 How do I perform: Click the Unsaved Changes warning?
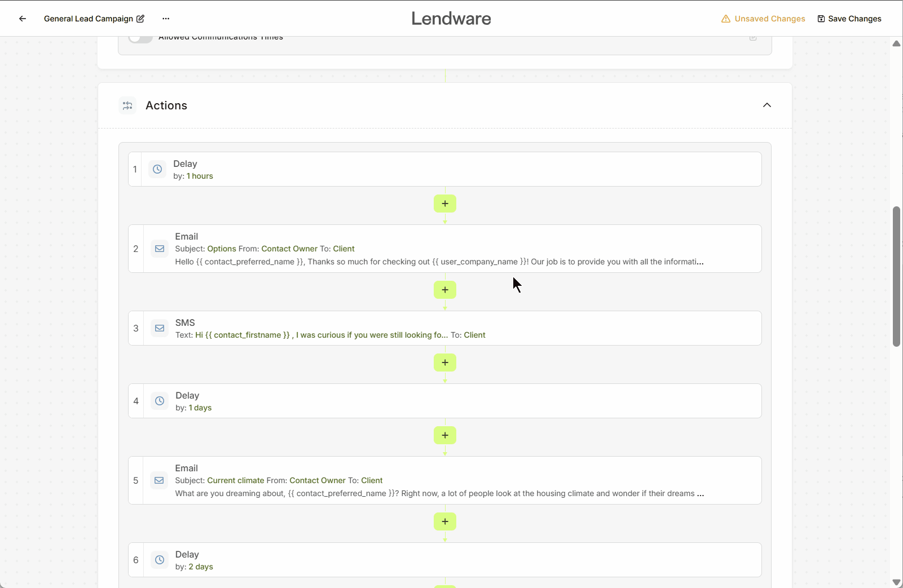click(763, 19)
